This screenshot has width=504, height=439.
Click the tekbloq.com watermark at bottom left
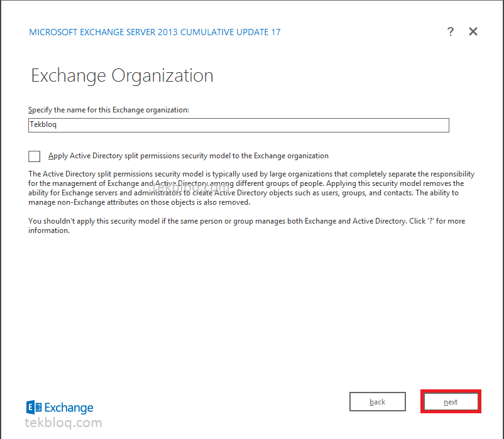point(63,423)
